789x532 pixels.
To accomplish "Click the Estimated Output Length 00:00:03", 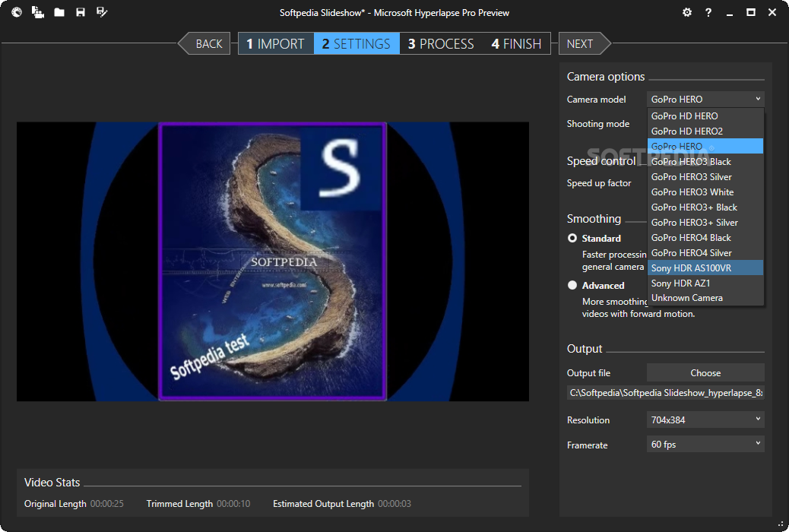I will [394, 503].
